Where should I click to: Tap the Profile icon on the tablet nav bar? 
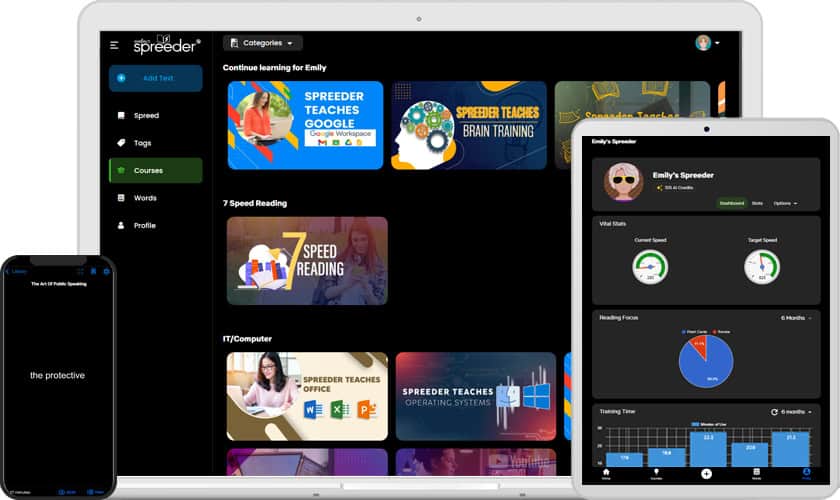tap(806, 474)
